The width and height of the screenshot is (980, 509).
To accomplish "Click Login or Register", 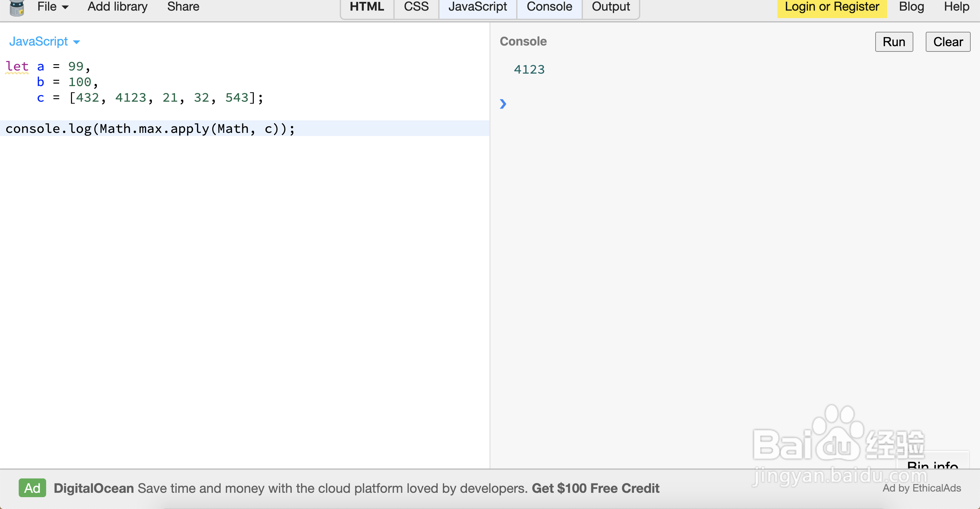I will [x=832, y=7].
